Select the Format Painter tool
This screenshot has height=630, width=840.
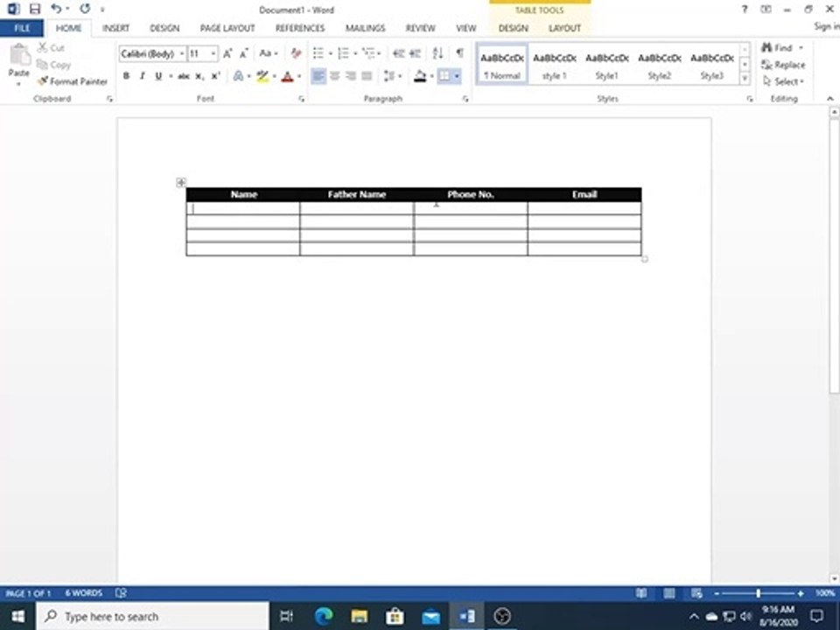pyautogui.click(x=73, y=81)
